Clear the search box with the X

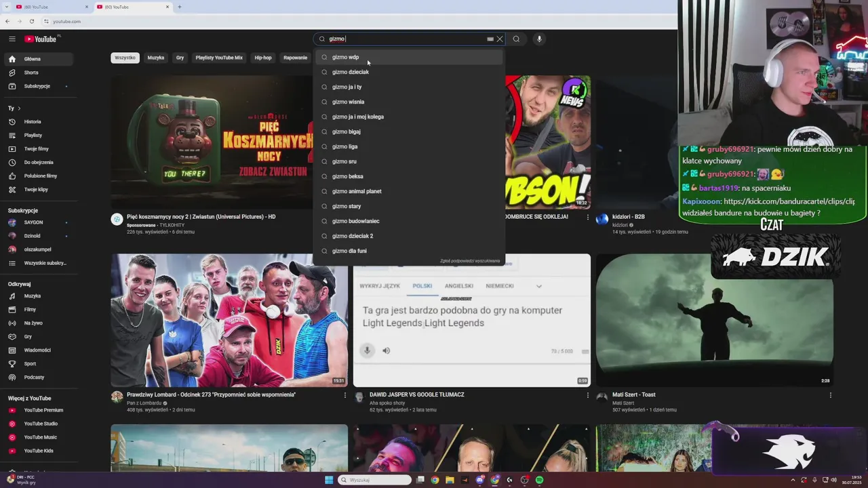500,39
